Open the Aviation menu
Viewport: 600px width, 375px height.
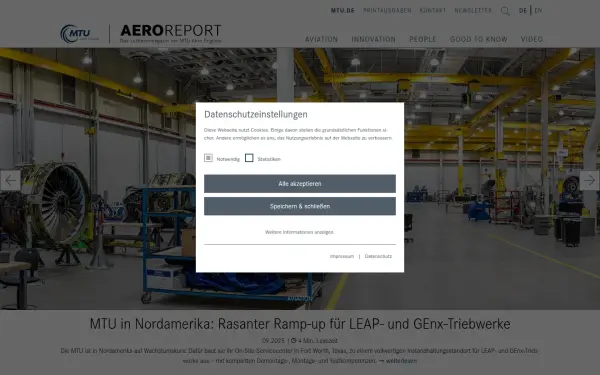[321, 39]
